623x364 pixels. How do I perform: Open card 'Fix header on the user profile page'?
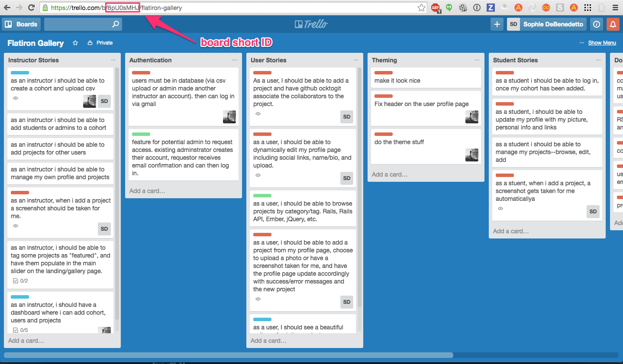click(x=426, y=108)
